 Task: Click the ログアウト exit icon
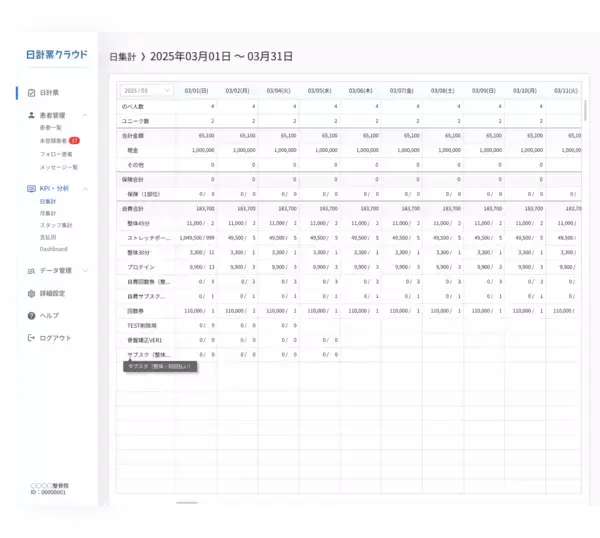31,338
